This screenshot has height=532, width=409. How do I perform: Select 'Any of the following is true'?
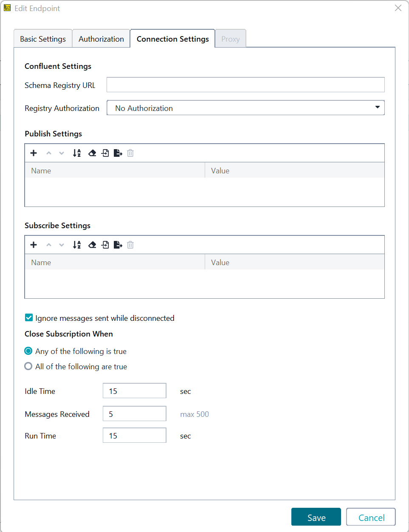pyautogui.click(x=28, y=351)
